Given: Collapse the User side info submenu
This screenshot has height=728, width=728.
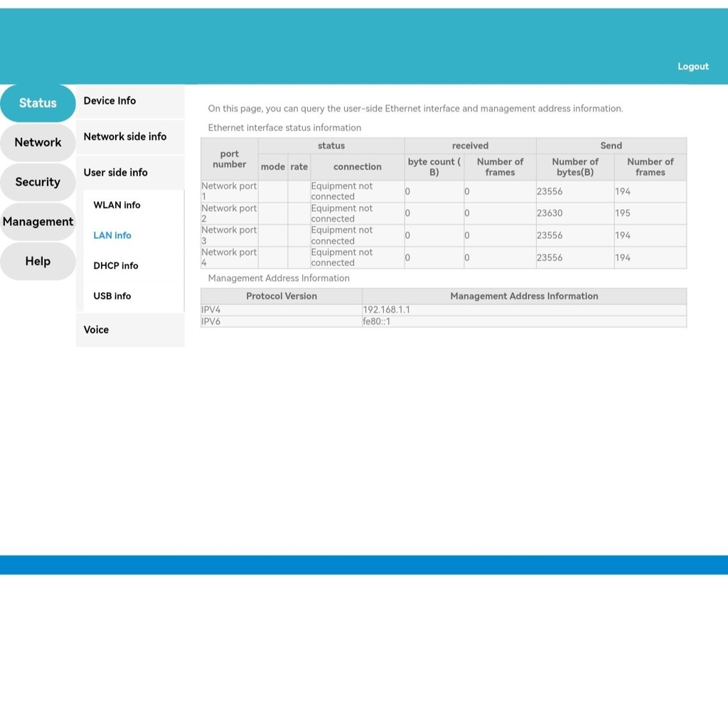Looking at the screenshot, I should tap(116, 172).
